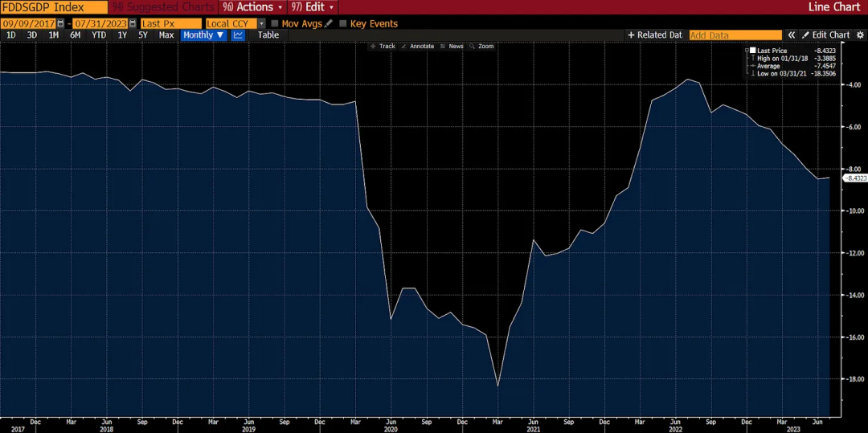This screenshot has height=433, width=868.
Task: Open chart settings gear icon
Action: point(860,35)
